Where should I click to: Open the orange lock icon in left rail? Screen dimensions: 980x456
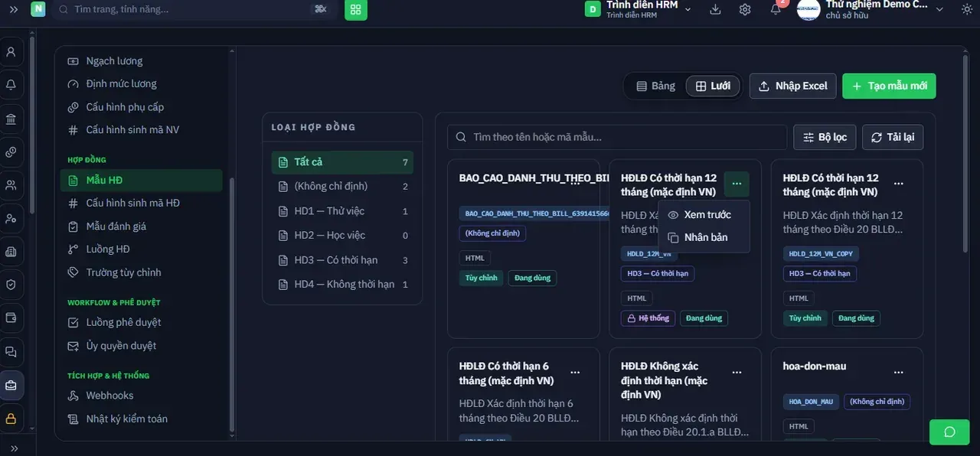pyautogui.click(x=11, y=419)
